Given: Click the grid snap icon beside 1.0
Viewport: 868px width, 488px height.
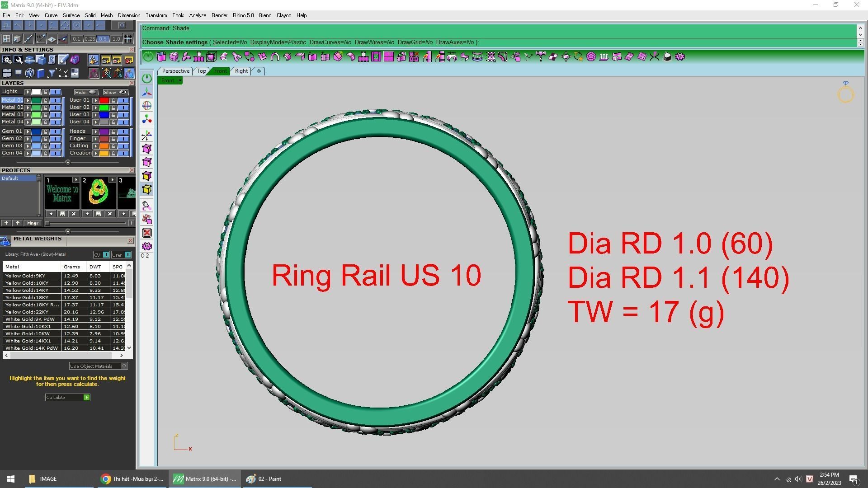Looking at the screenshot, I should (128, 39).
